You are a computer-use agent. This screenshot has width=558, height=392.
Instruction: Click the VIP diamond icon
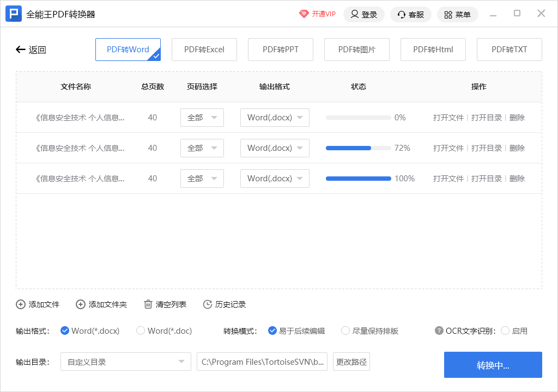point(304,14)
